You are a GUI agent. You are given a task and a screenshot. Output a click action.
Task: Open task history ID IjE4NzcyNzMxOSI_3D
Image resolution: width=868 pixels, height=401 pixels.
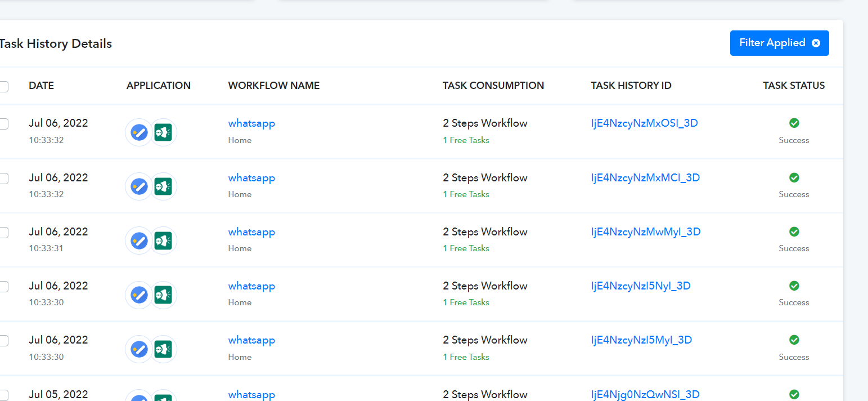click(644, 123)
